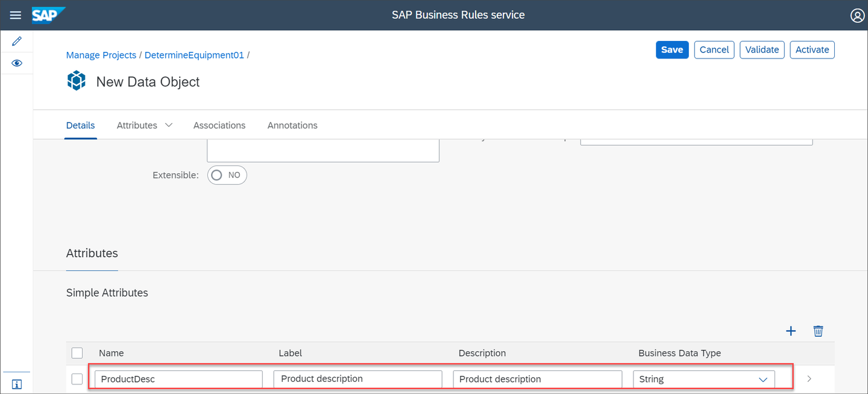Click the Description field with Product description
Image resolution: width=868 pixels, height=394 pixels.
click(x=538, y=379)
